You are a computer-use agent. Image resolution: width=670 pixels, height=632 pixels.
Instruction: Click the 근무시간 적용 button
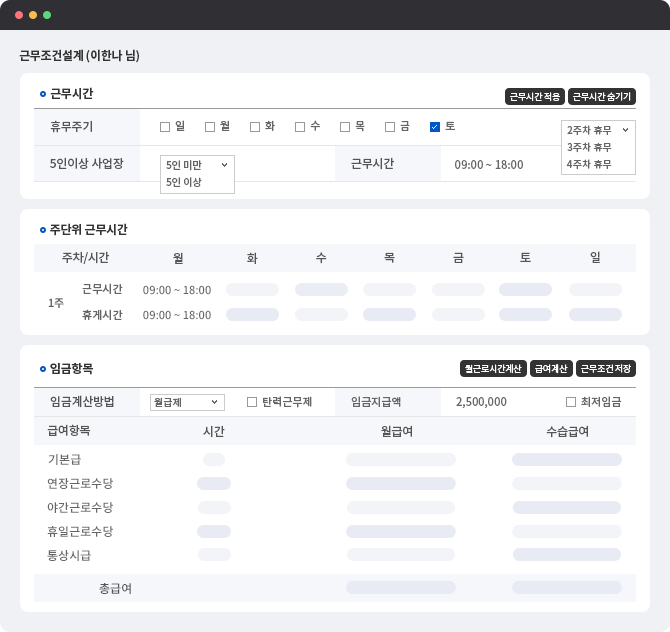coord(535,97)
